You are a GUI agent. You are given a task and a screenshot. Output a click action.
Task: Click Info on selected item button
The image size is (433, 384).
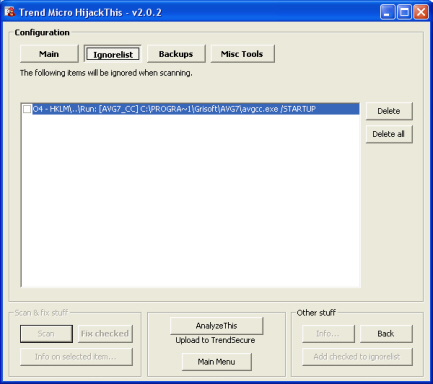click(x=76, y=357)
